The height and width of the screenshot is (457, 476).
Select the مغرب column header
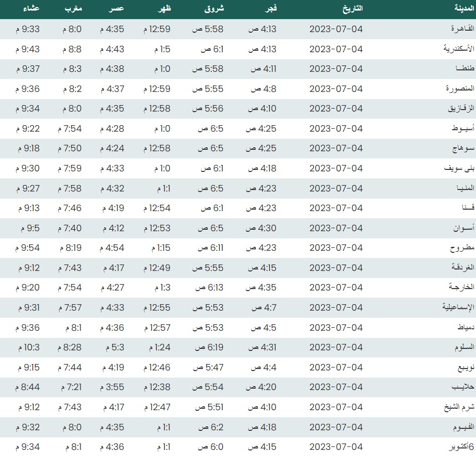point(73,9)
